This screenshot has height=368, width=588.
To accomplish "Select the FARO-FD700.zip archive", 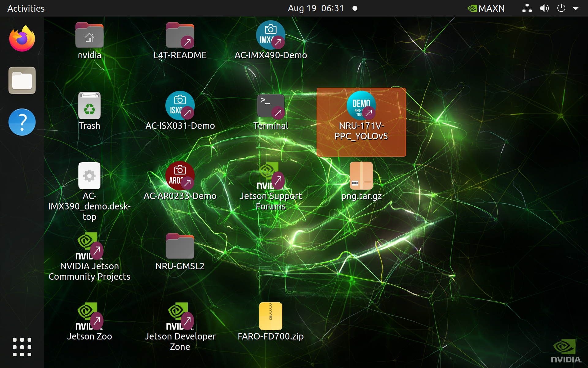I will (271, 316).
